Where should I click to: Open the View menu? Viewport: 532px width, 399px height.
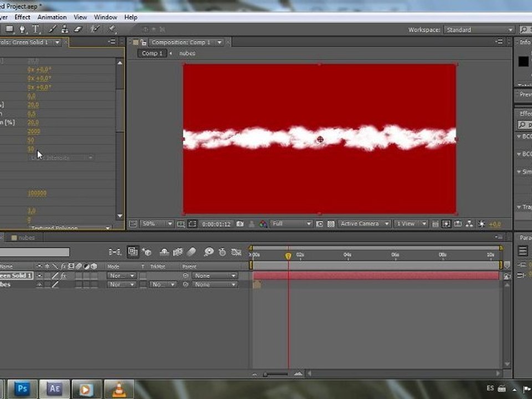coord(80,17)
